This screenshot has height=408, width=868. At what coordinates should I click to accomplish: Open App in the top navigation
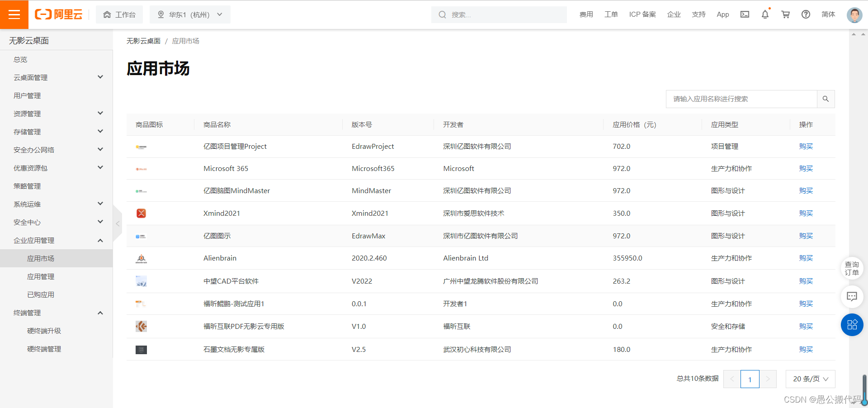(x=722, y=14)
